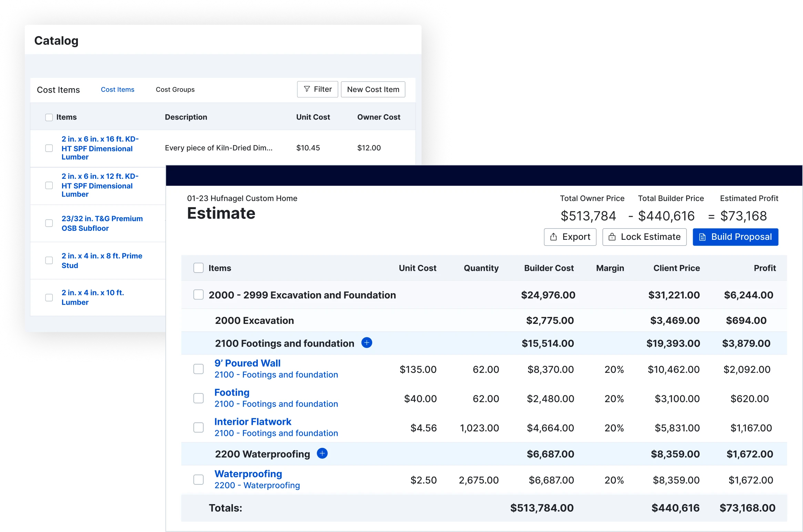The height and width of the screenshot is (532, 803).
Task: Click 9' Poured Wall unit cost $135.00
Action: click(x=418, y=369)
